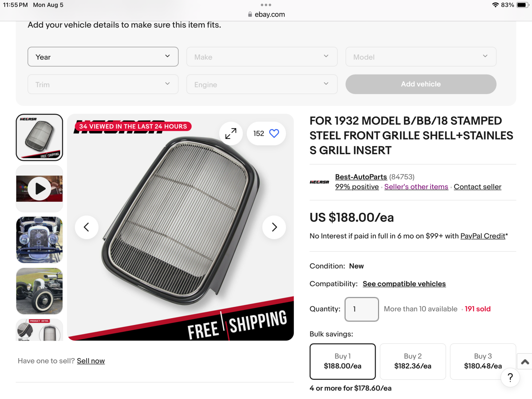532x399 pixels.
Task: Advance to next product image
Action: (x=274, y=227)
